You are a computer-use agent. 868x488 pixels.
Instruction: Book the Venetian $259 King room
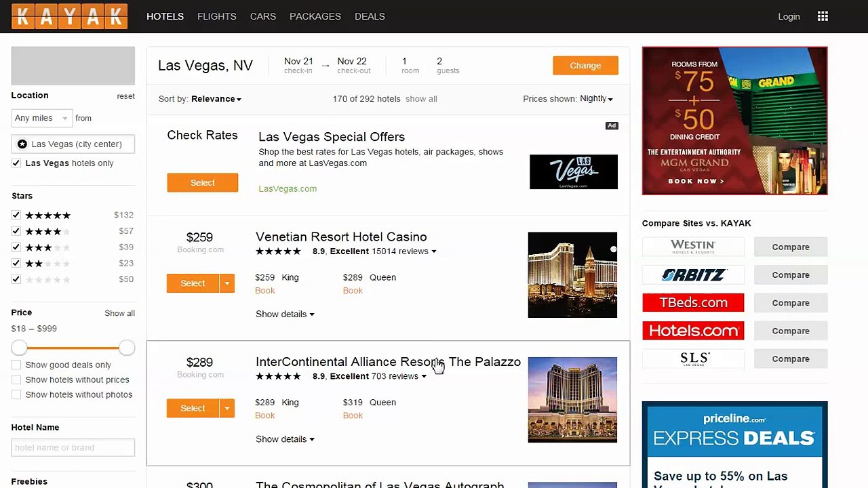264,290
